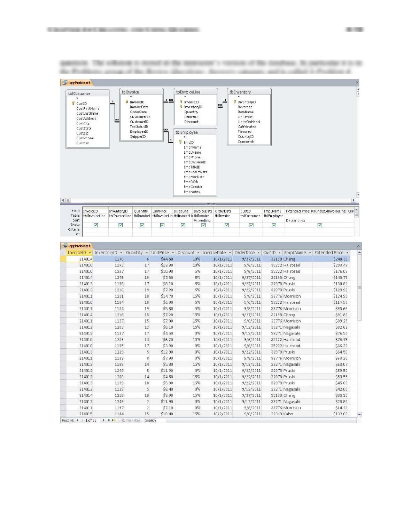
Task: Select CustomerPO field in tblInvoice
Action: [x=140, y=117]
